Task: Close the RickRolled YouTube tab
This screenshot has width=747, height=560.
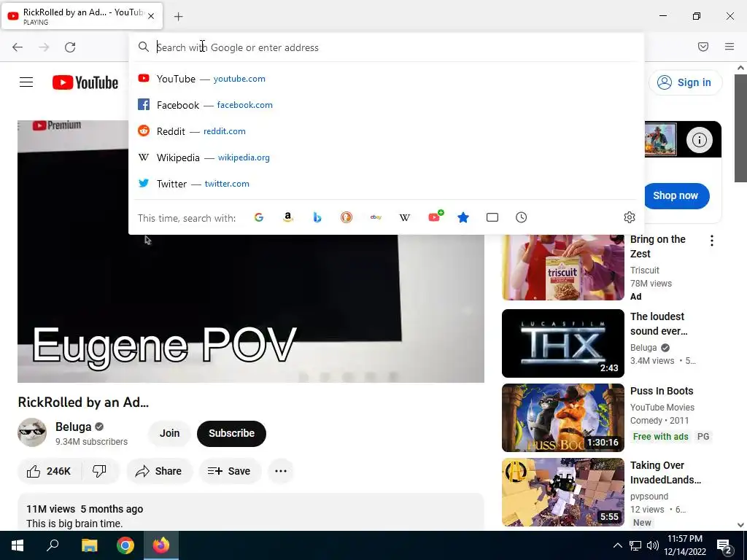Action: click(x=151, y=16)
